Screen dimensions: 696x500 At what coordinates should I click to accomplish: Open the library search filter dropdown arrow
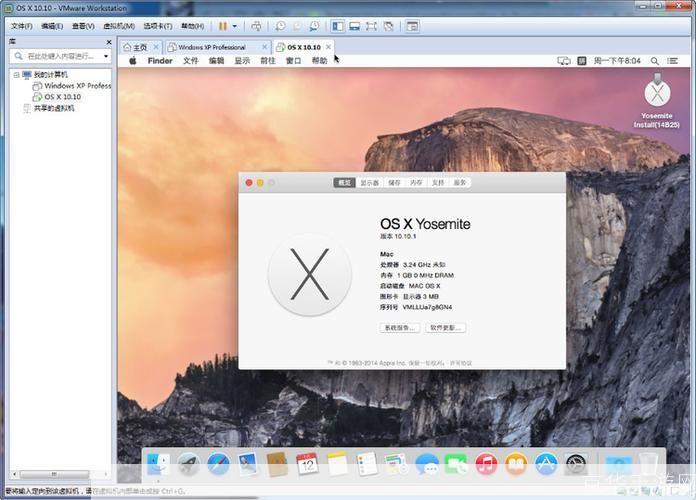106,56
